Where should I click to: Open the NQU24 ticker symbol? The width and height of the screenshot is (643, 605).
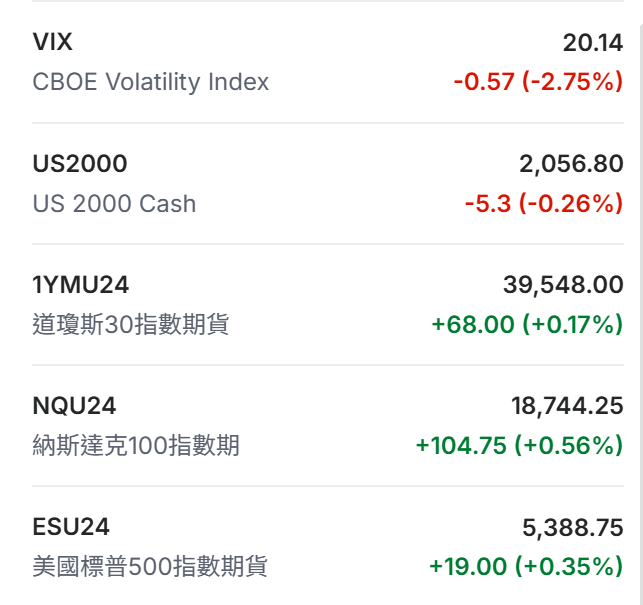(x=74, y=405)
